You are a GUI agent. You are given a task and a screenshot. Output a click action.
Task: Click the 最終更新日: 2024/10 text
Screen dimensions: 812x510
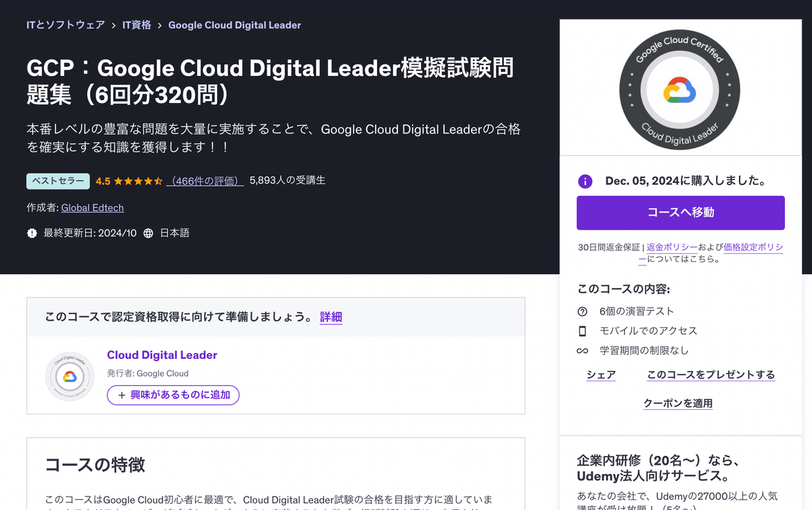(x=90, y=233)
